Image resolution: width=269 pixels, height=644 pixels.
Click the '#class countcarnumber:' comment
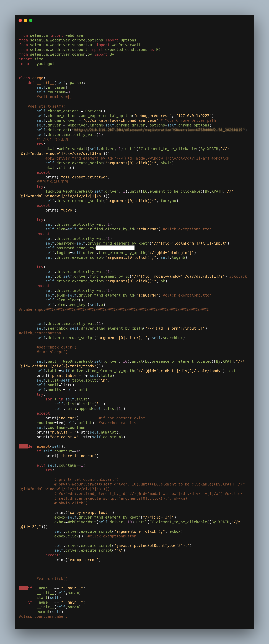[43, 616]
